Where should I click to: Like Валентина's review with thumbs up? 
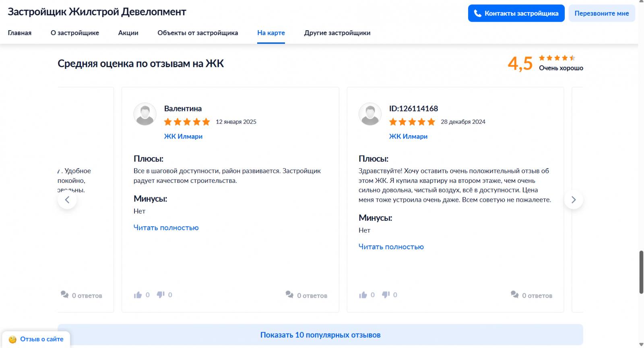pos(138,295)
